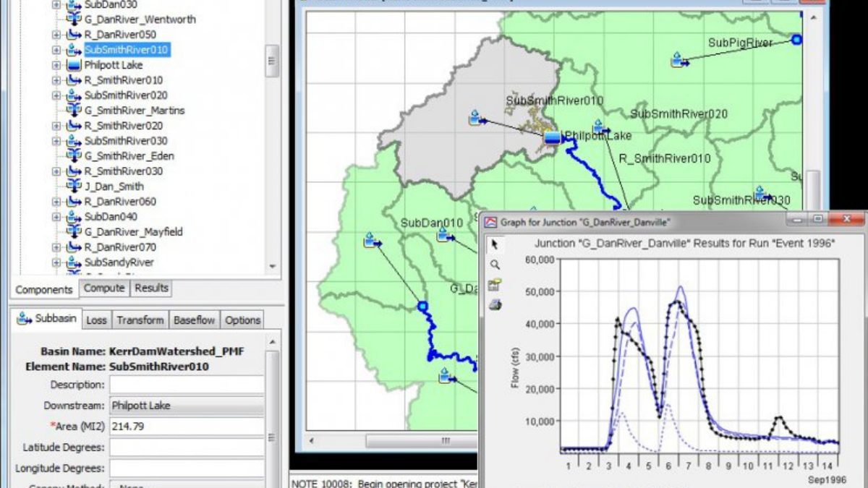868x488 pixels.
Task: Click the Longitude Degrees input field
Action: 187,468
